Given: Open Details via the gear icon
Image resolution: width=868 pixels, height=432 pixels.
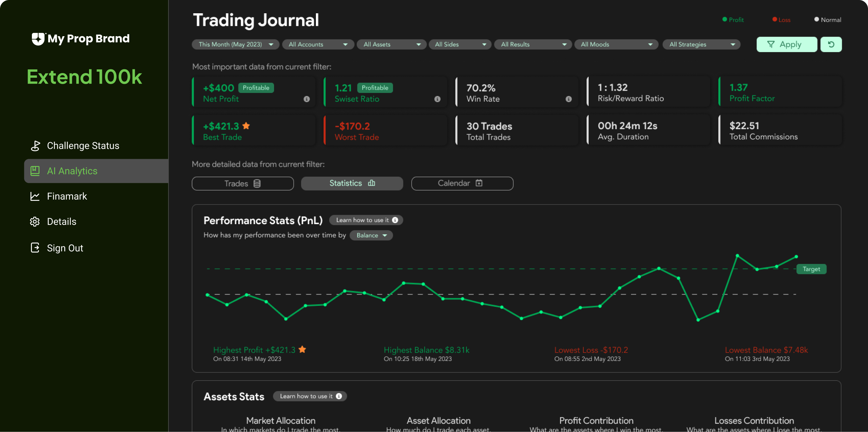Looking at the screenshot, I should [x=35, y=221].
